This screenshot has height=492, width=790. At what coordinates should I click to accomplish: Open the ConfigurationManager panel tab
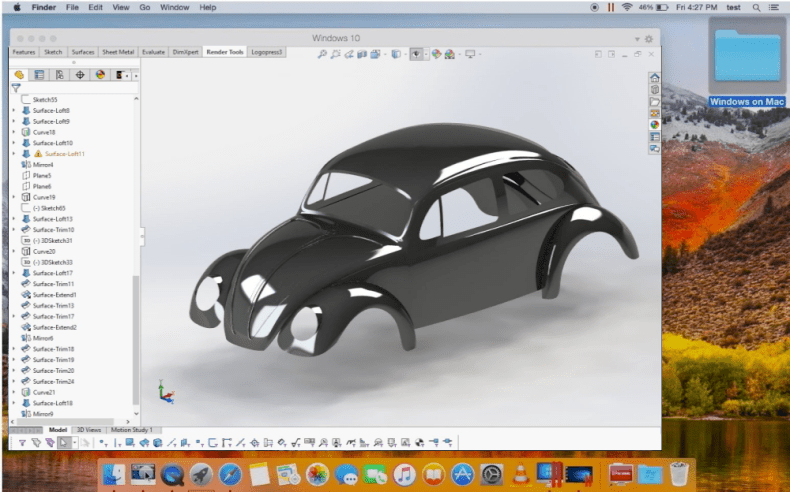[59, 74]
